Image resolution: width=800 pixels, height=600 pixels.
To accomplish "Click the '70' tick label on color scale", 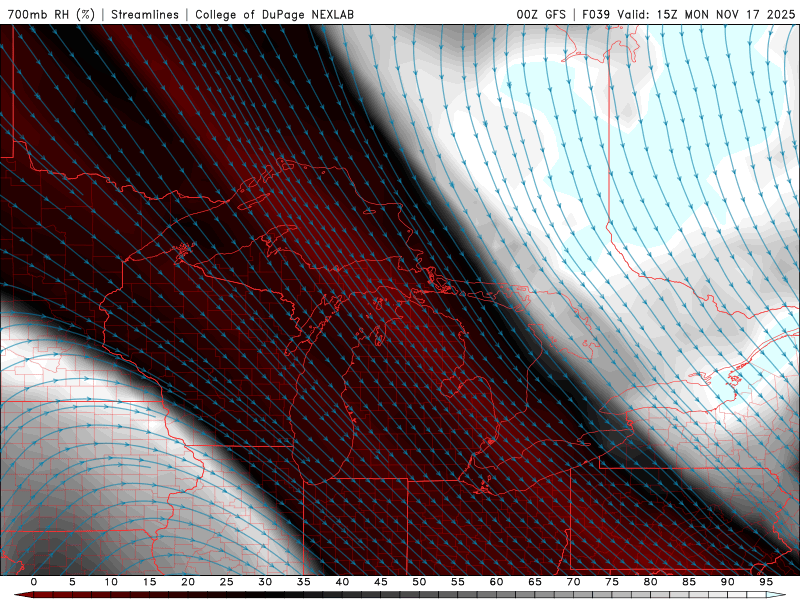I will (573, 582).
